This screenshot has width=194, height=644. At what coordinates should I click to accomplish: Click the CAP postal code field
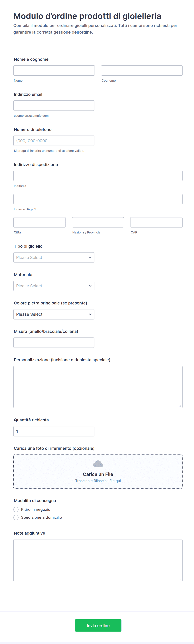(156, 222)
